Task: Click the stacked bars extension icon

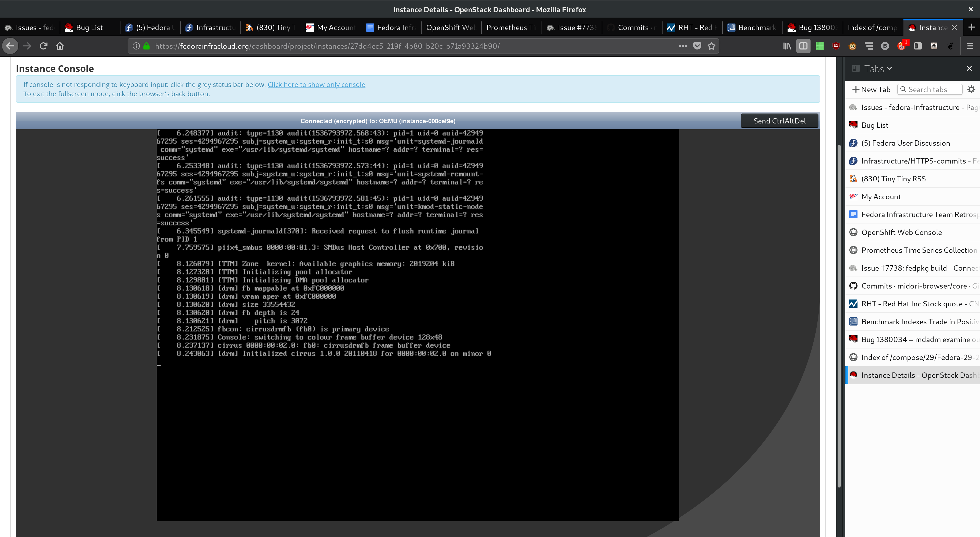Action: coord(868,46)
